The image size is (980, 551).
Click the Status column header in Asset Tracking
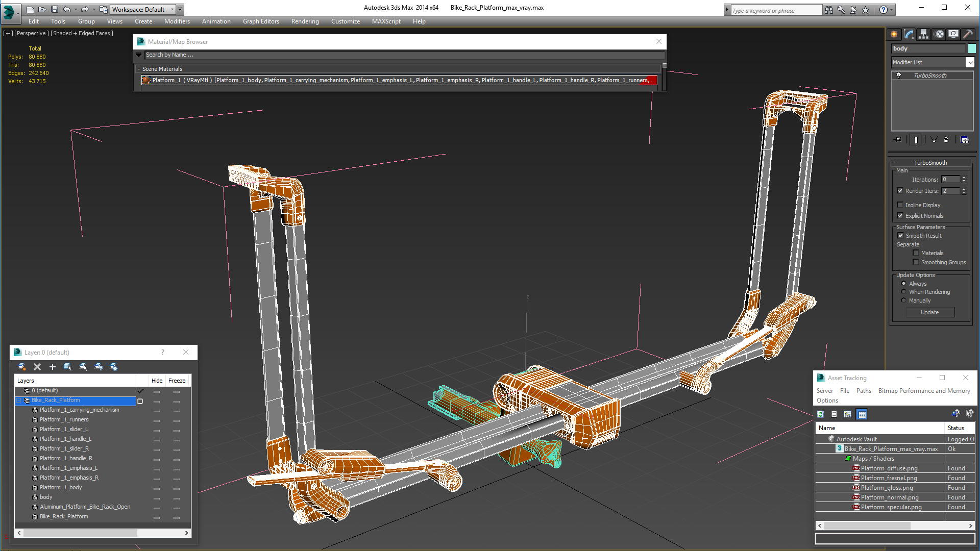pos(960,428)
